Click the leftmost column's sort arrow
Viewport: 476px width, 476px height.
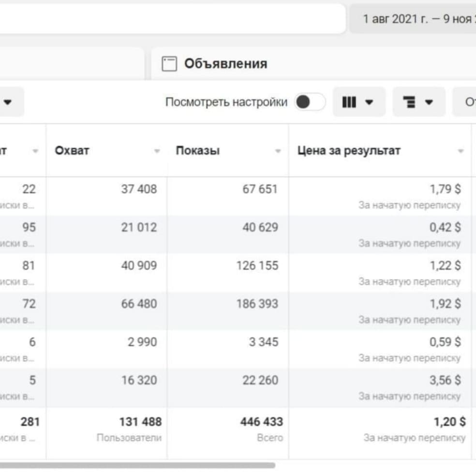pyautogui.click(x=35, y=151)
